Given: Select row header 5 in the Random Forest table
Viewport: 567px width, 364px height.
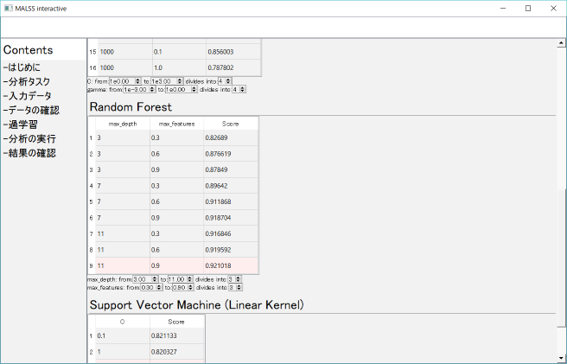Looking at the screenshot, I should pyautogui.click(x=91, y=202).
